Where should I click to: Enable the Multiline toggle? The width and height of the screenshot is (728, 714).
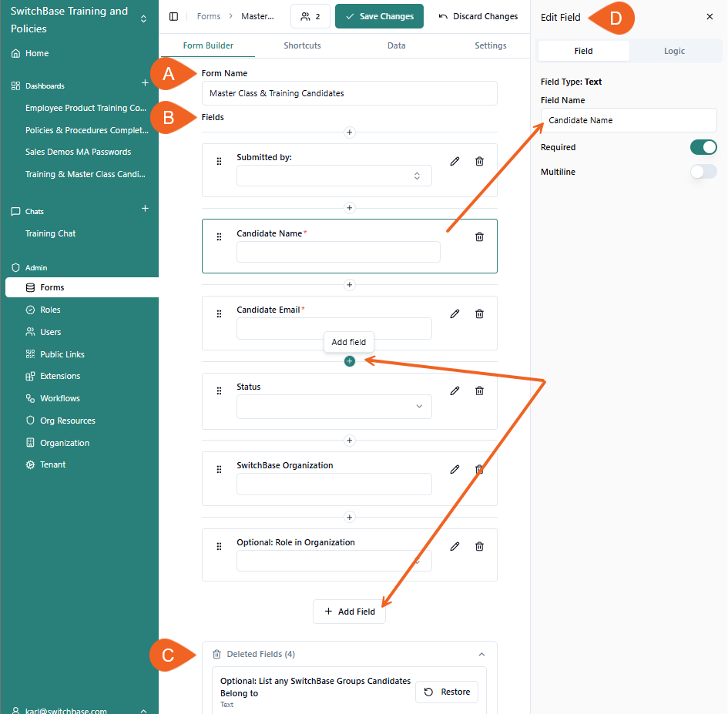(x=703, y=171)
